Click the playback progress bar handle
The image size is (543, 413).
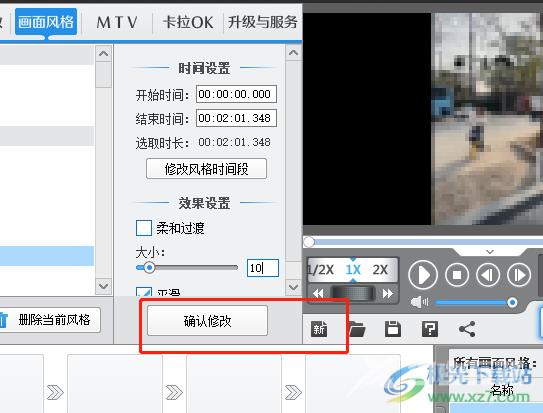click(309, 242)
